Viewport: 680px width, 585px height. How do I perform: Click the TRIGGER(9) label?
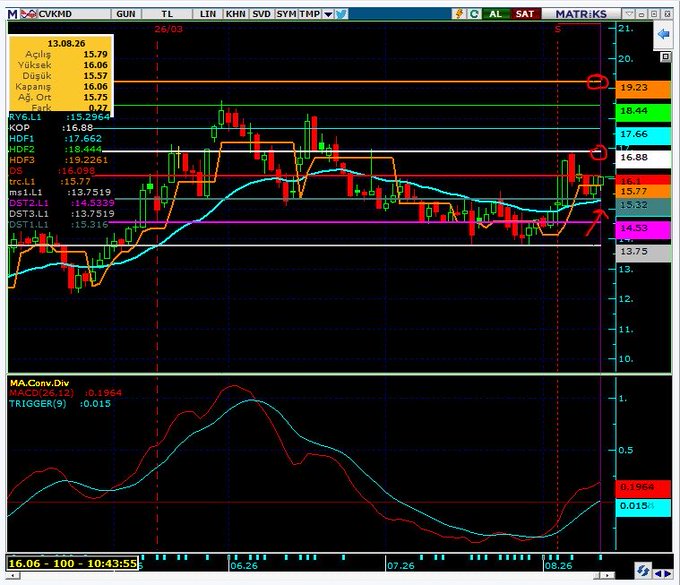point(37,404)
